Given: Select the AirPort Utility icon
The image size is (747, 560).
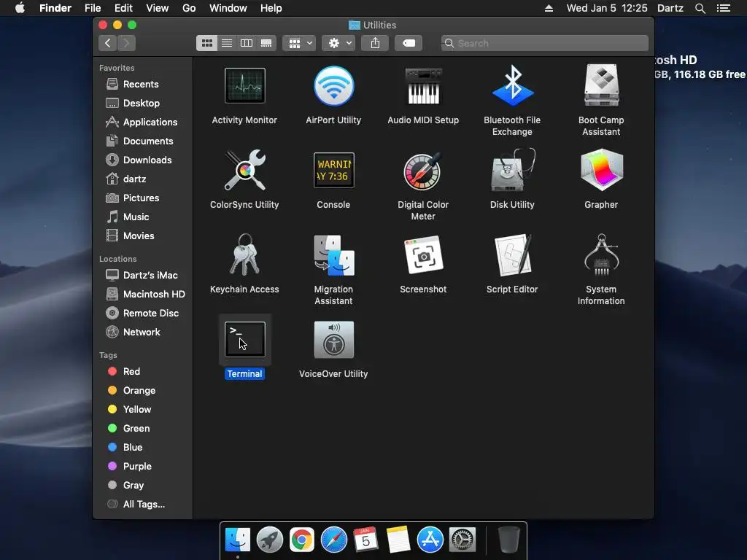Looking at the screenshot, I should [333, 86].
